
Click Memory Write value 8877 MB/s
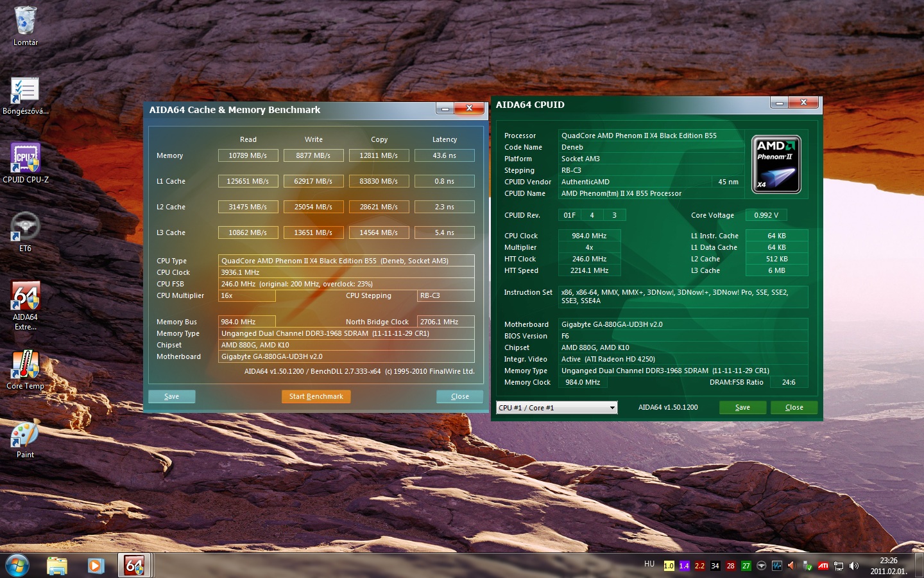coord(313,155)
